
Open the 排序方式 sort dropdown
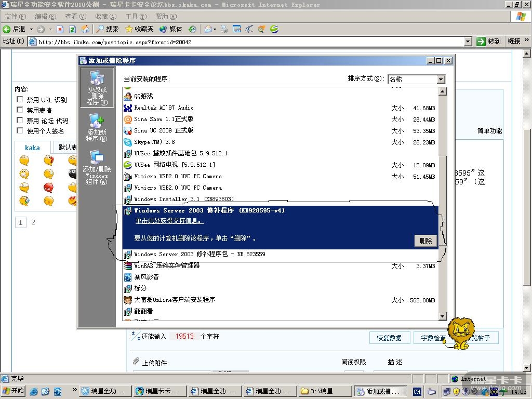pyautogui.click(x=441, y=79)
